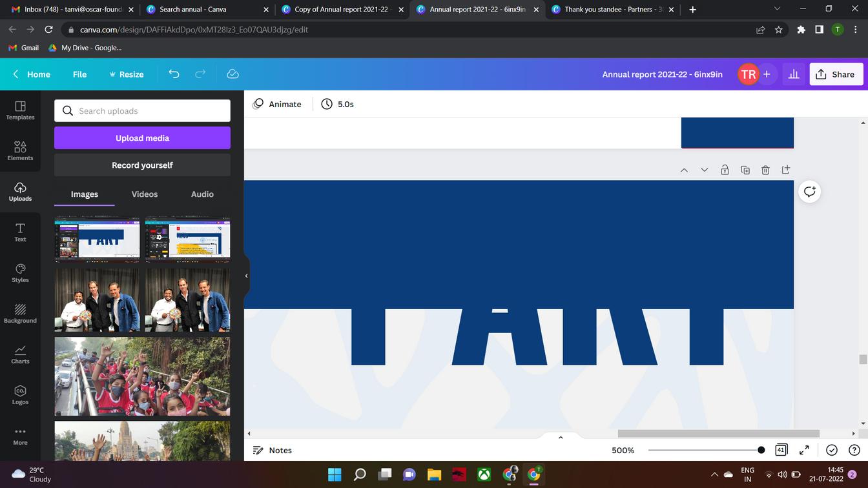
Task: Select the first screenshot upload thumbnail
Action: click(97, 240)
